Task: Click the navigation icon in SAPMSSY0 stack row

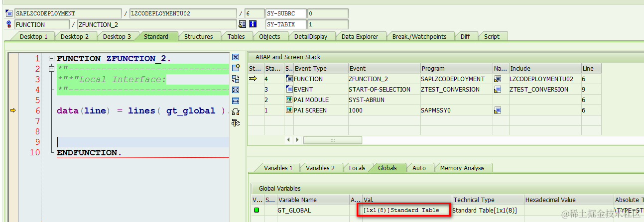Action: 498,110
